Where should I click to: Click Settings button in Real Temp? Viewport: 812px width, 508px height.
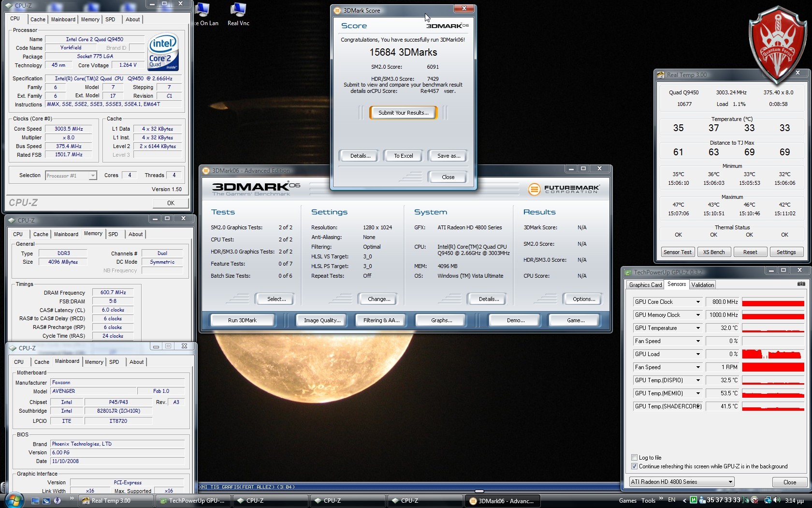coord(786,252)
